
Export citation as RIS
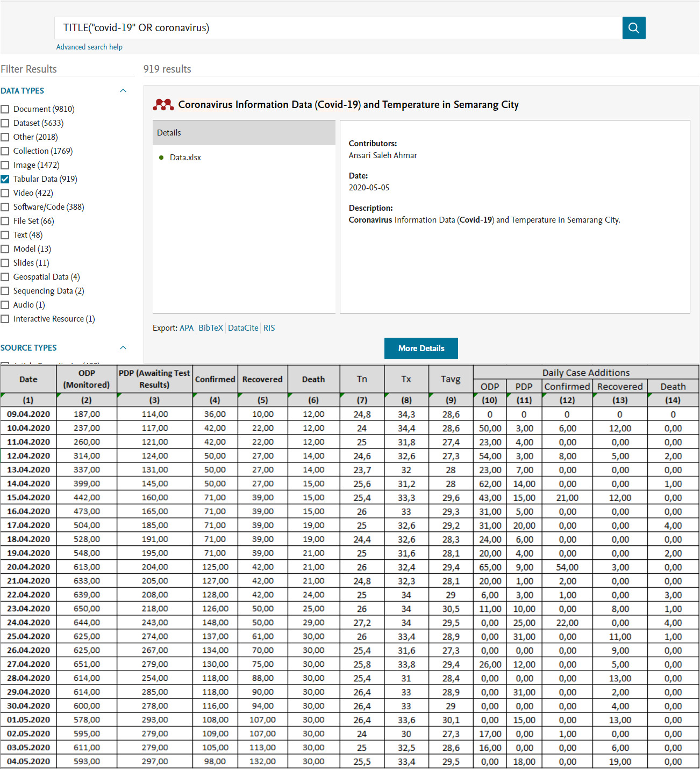point(269,328)
